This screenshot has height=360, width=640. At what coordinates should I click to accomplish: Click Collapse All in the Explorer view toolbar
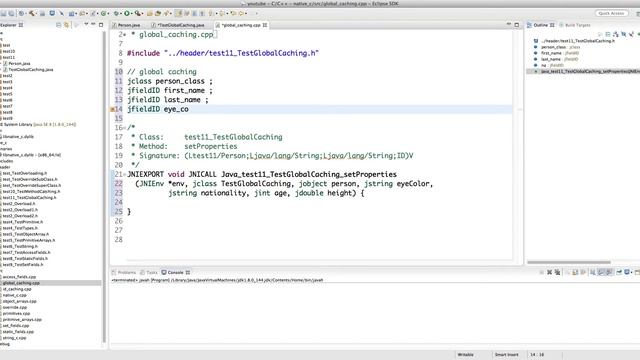(x=58, y=25)
